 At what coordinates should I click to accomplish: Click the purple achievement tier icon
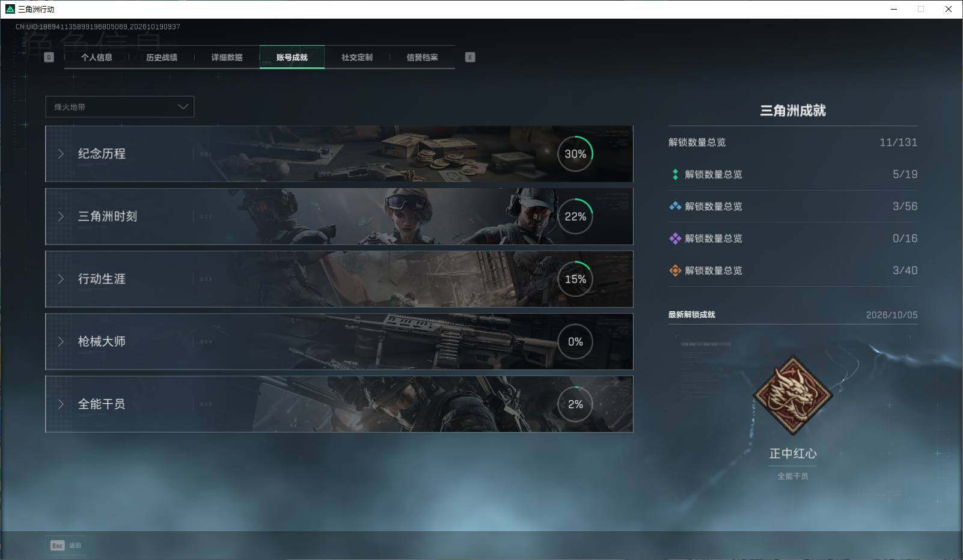[675, 239]
